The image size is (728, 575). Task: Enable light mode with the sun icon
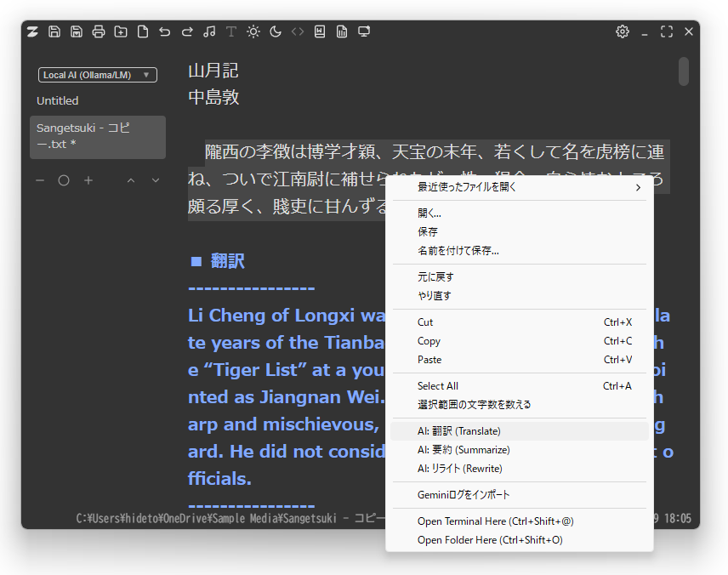click(x=253, y=31)
